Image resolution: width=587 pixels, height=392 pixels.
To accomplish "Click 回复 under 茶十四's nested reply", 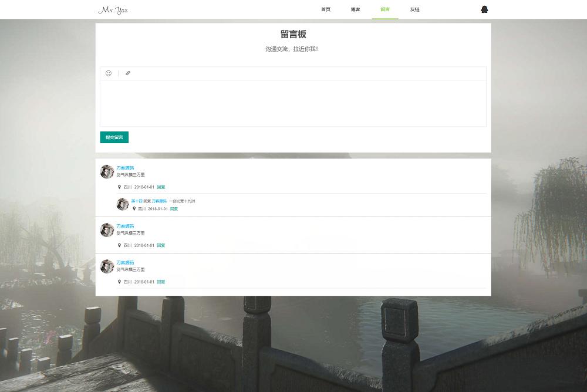I will click(174, 209).
